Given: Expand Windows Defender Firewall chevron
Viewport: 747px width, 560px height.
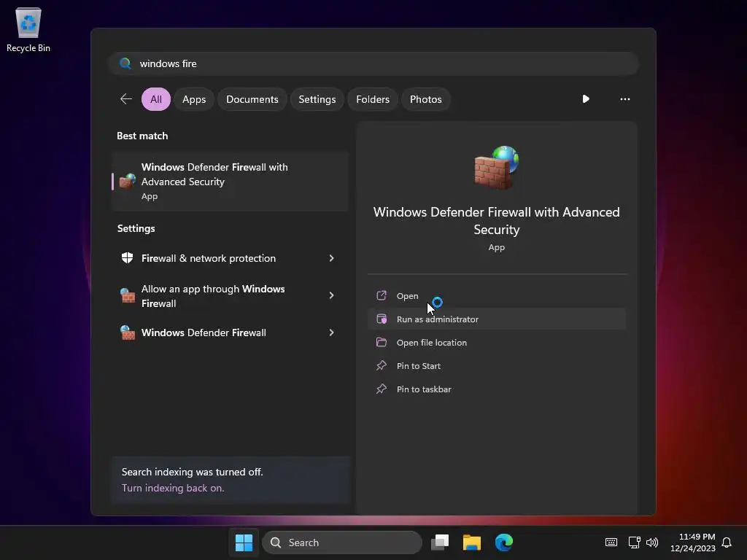Looking at the screenshot, I should coord(332,332).
